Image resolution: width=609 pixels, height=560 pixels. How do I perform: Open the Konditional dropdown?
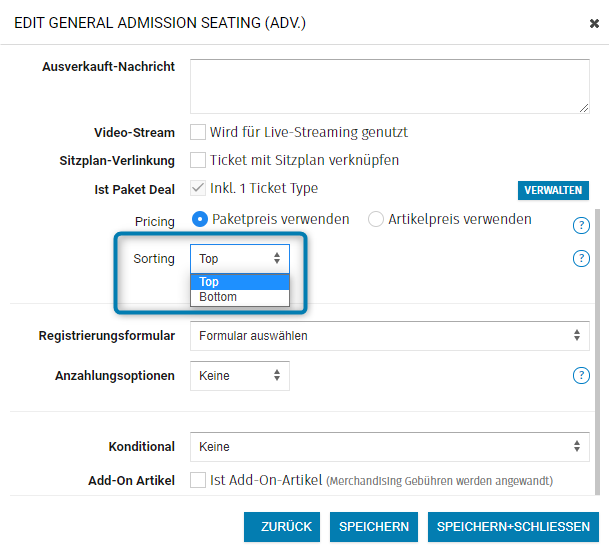tap(389, 447)
